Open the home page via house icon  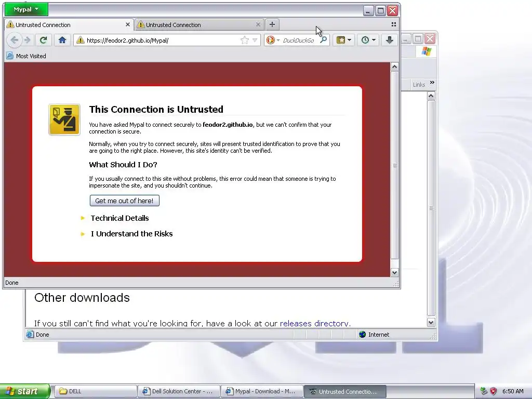coord(62,40)
